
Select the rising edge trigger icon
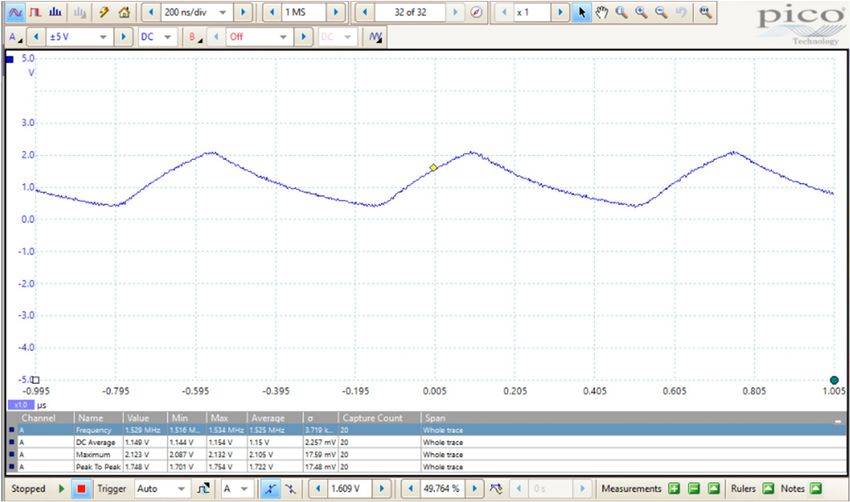270,488
